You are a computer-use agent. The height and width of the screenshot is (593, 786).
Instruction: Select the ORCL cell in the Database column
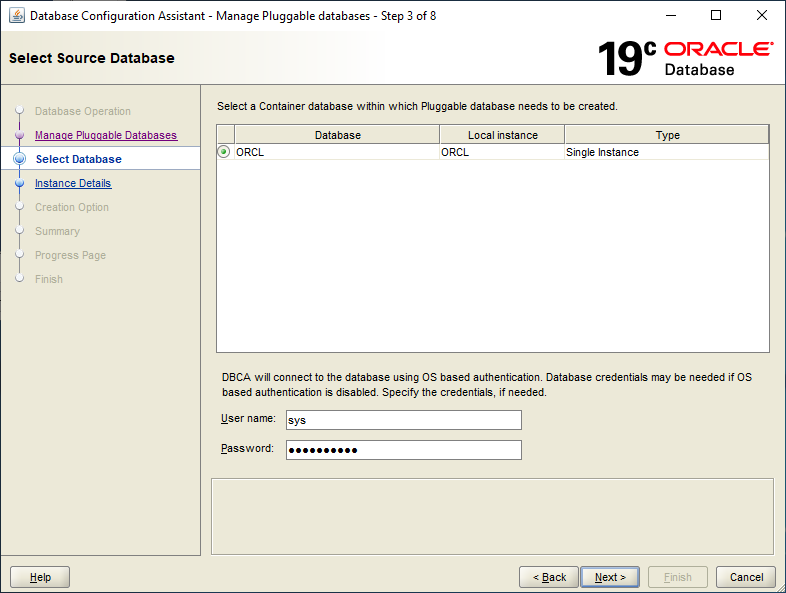337,152
